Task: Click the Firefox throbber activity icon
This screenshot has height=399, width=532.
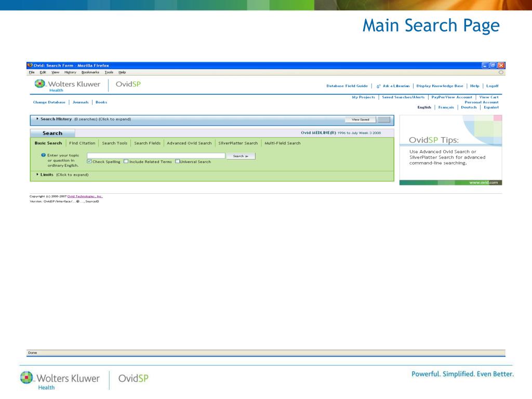Action: [x=501, y=72]
